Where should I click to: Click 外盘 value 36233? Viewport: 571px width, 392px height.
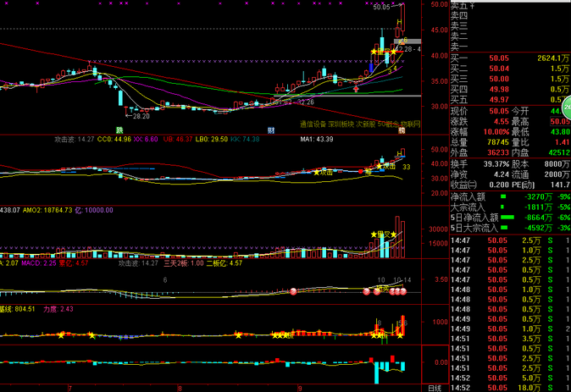[x=498, y=152]
